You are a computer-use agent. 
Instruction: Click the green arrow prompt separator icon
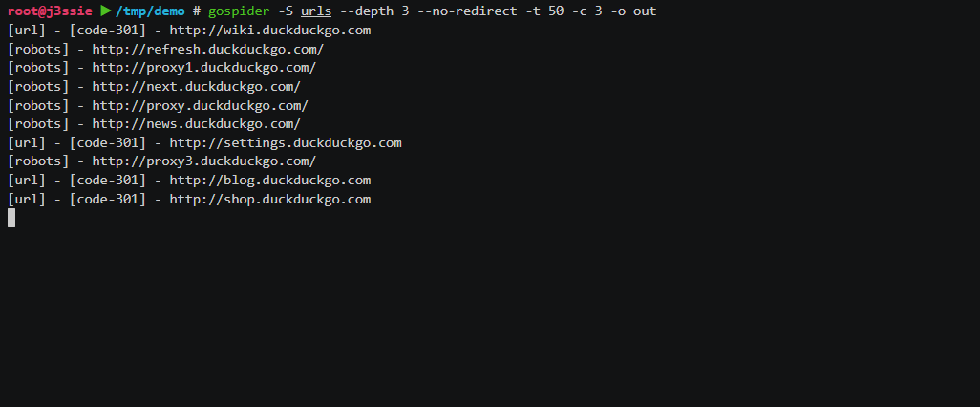(x=105, y=11)
